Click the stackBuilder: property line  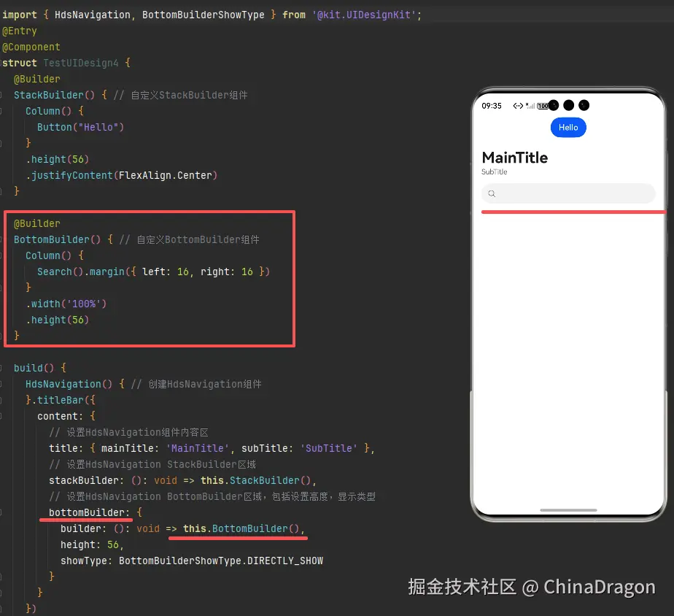point(182,480)
